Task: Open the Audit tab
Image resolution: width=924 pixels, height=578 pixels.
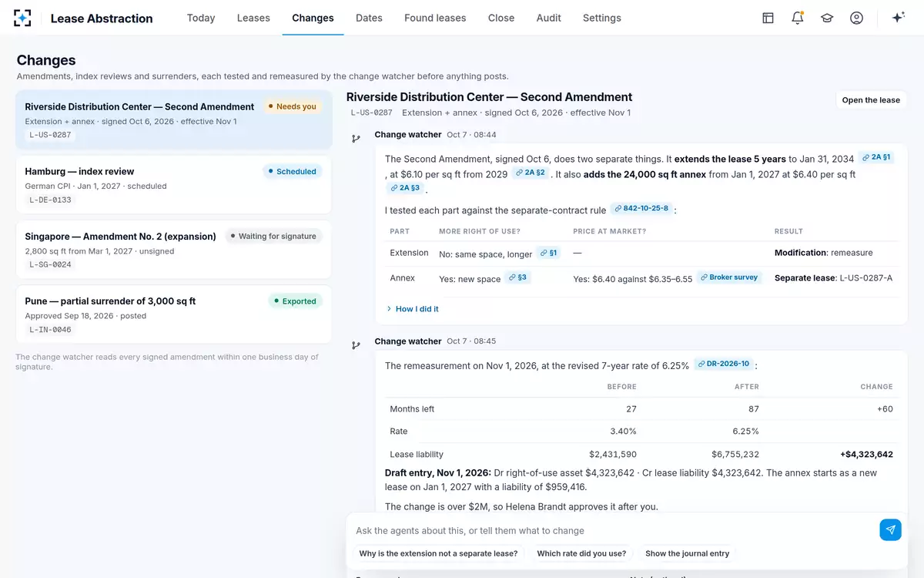Action: tap(549, 18)
